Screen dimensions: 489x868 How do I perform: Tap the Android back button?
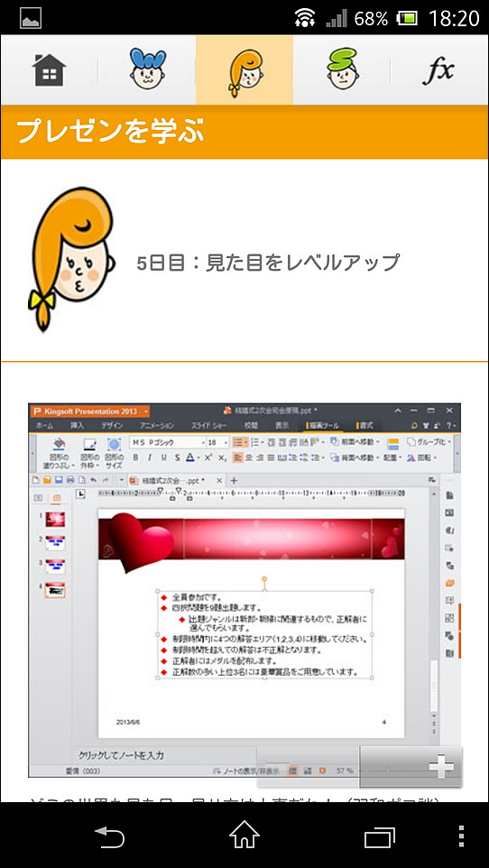click(x=109, y=836)
